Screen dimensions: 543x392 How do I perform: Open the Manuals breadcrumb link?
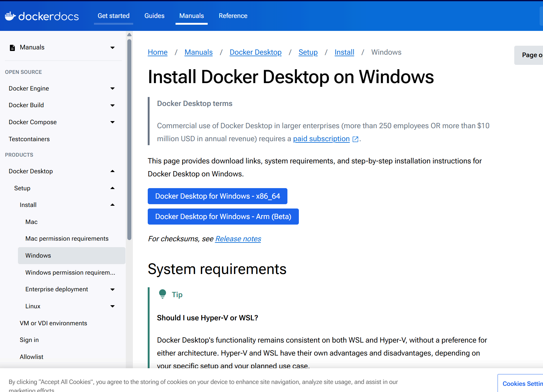(198, 52)
